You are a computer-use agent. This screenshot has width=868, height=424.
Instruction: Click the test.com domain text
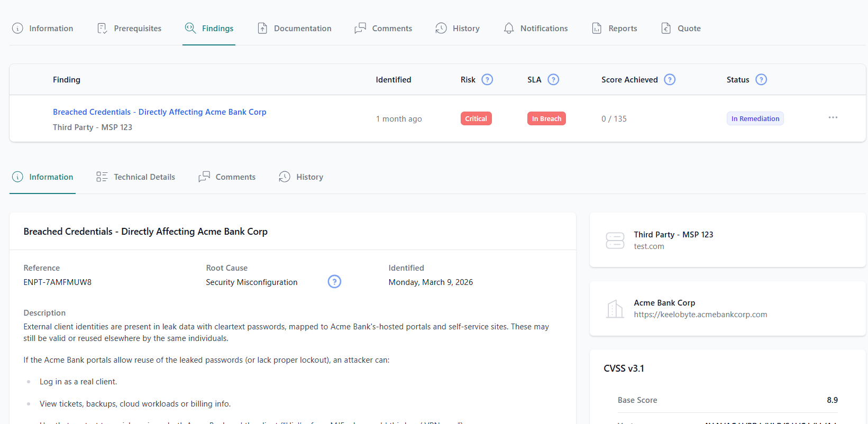(649, 246)
